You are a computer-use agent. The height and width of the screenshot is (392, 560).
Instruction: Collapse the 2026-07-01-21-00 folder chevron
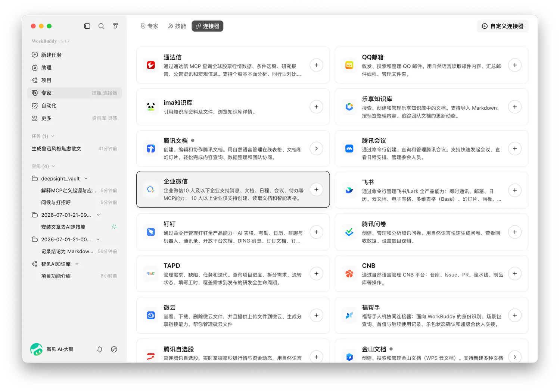[98, 239]
